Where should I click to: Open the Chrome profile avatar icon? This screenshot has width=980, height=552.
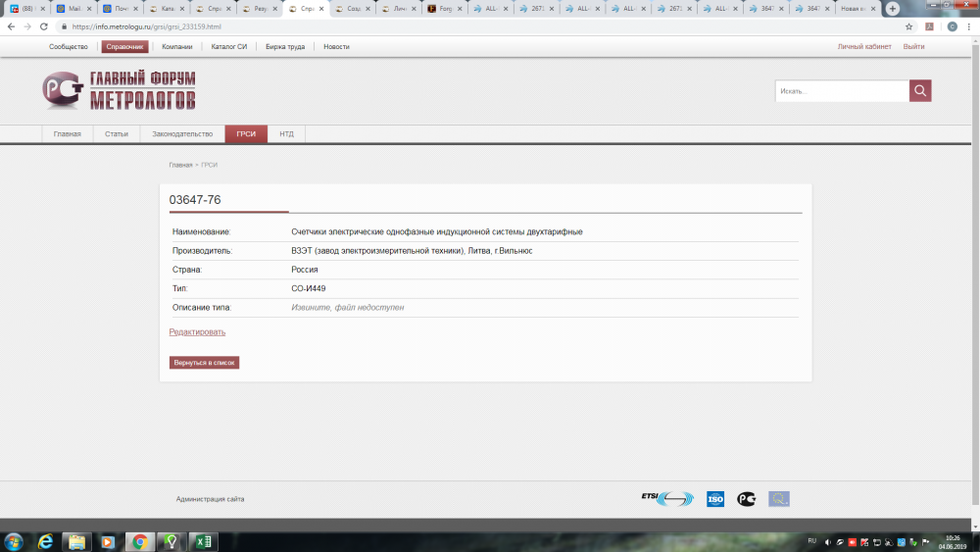(952, 26)
